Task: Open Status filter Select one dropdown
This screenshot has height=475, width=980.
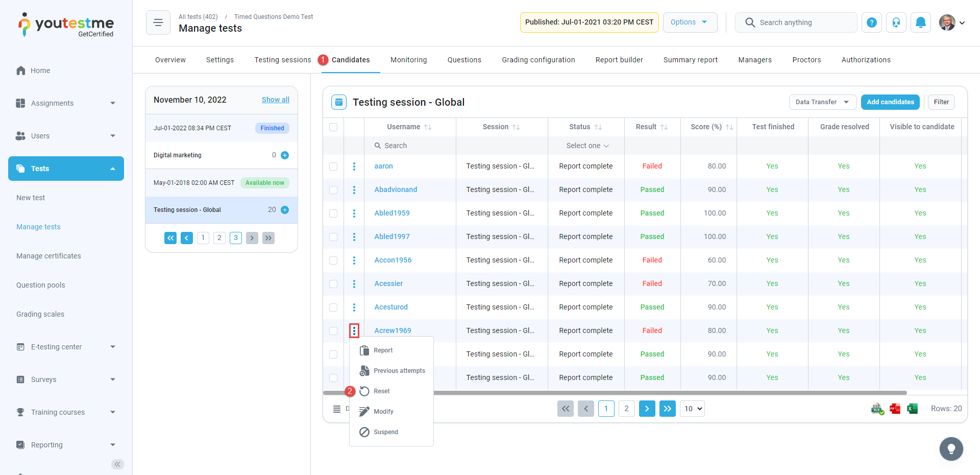Action: 587,146
